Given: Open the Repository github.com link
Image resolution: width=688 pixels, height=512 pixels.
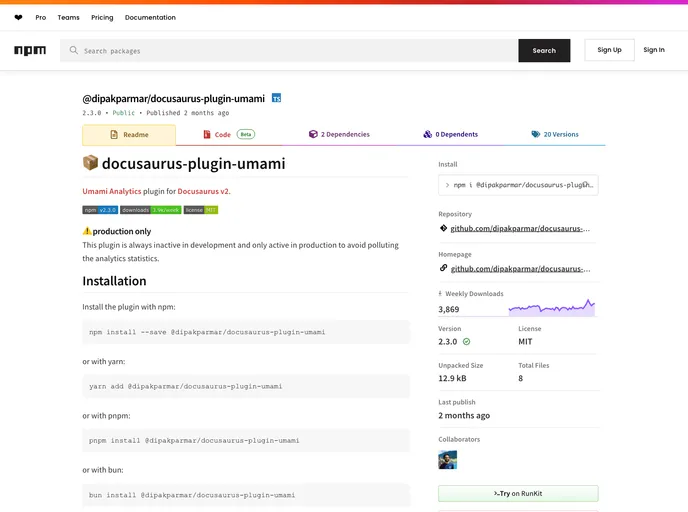Looking at the screenshot, I should [520, 229].
